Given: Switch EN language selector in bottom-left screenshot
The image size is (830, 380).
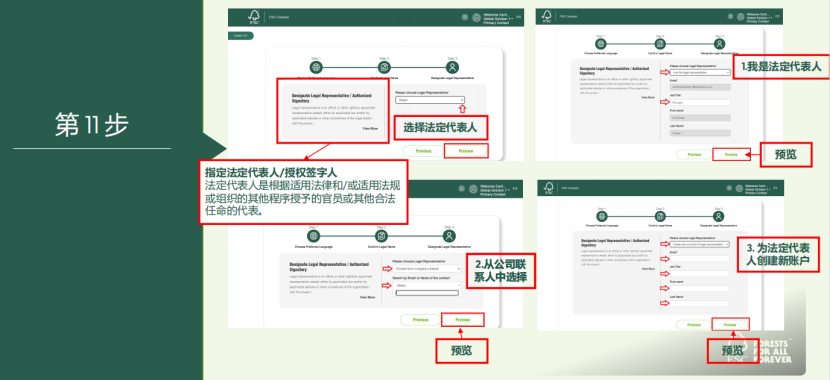Looking at the screenshot, I should [x=515, y=188].
